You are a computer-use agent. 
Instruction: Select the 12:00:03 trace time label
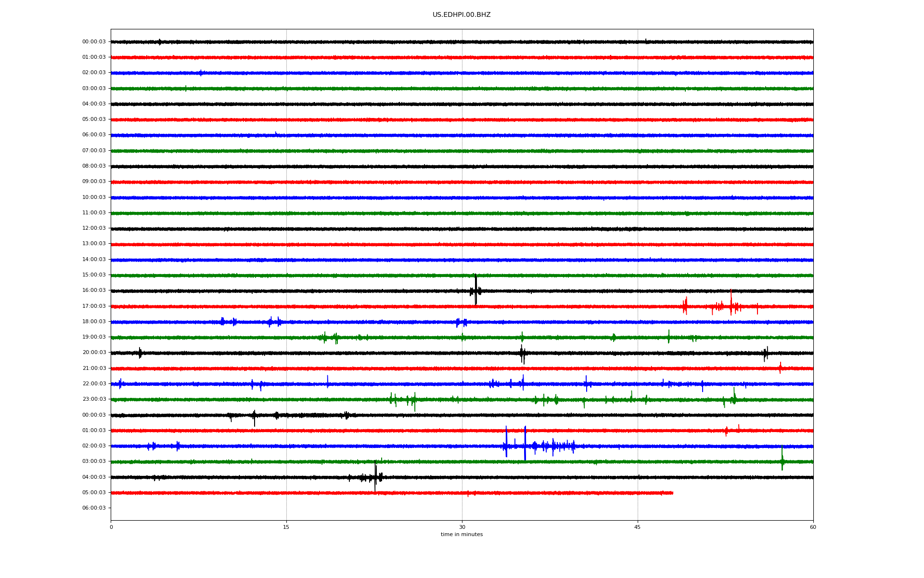[x=94, y=228]
